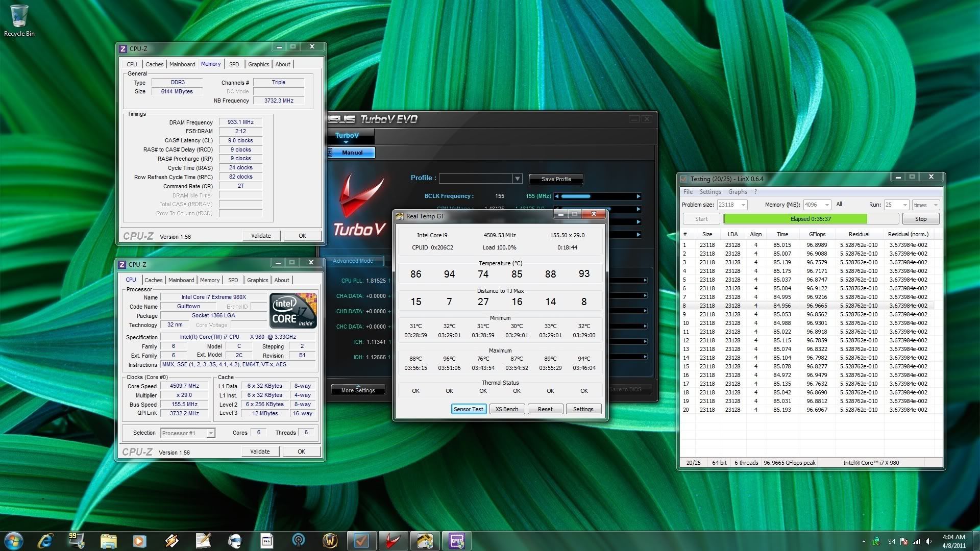The height and width of the screenshot is (551, 980).
Task: Click Save Profile in TurboV EVO
Action: (x=556, y=179)
